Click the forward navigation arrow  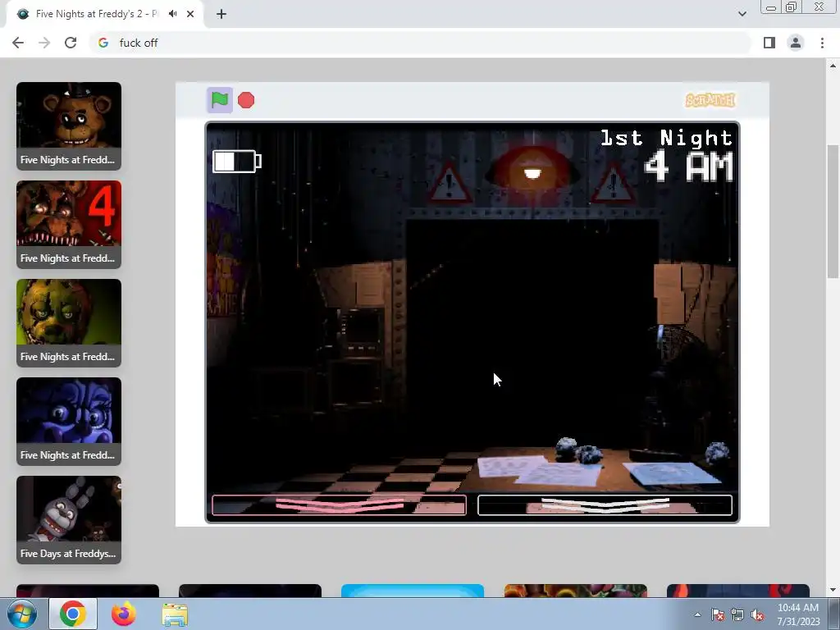(44, 43)
